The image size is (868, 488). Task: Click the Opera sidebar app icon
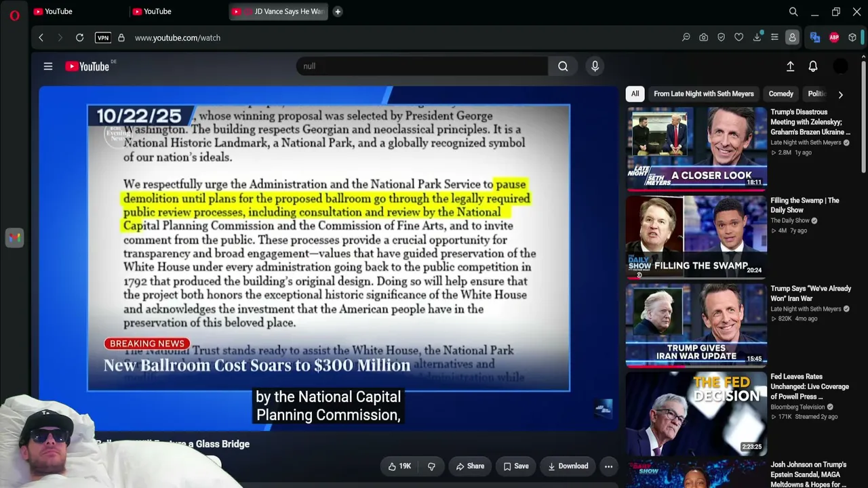14,238
